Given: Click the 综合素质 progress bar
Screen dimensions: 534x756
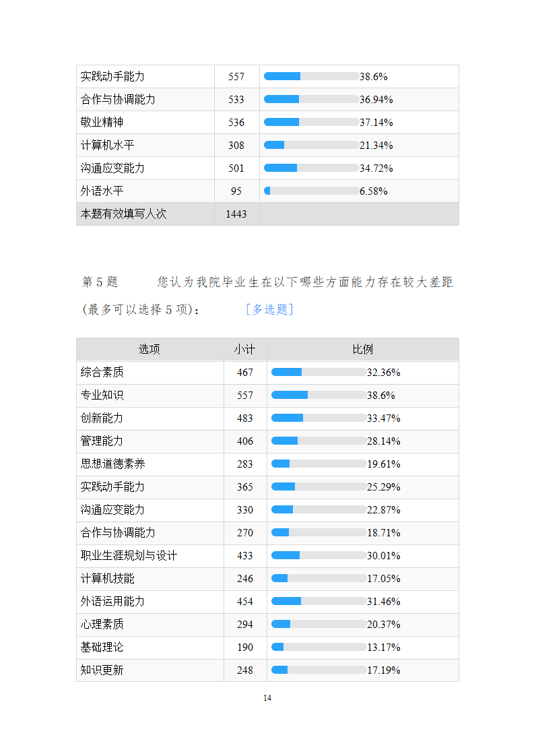Looking at the screenshot, I should click(319, 372).
